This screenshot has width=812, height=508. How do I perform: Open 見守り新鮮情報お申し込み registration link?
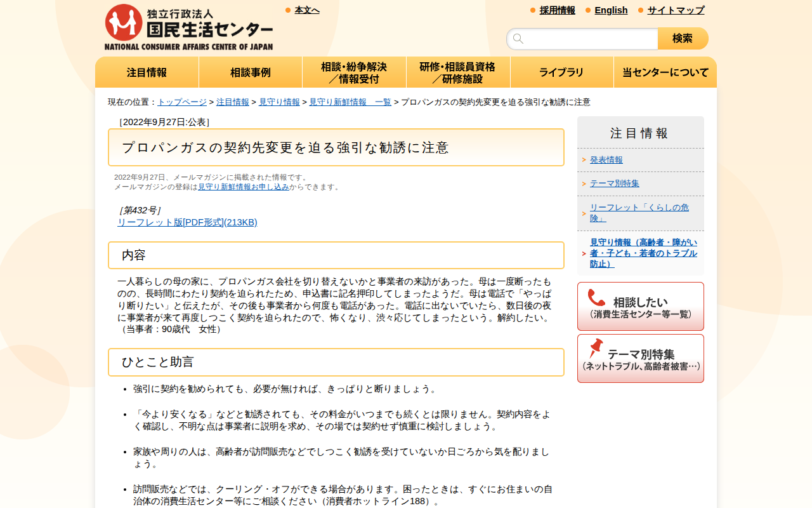[x=244, y=187]
